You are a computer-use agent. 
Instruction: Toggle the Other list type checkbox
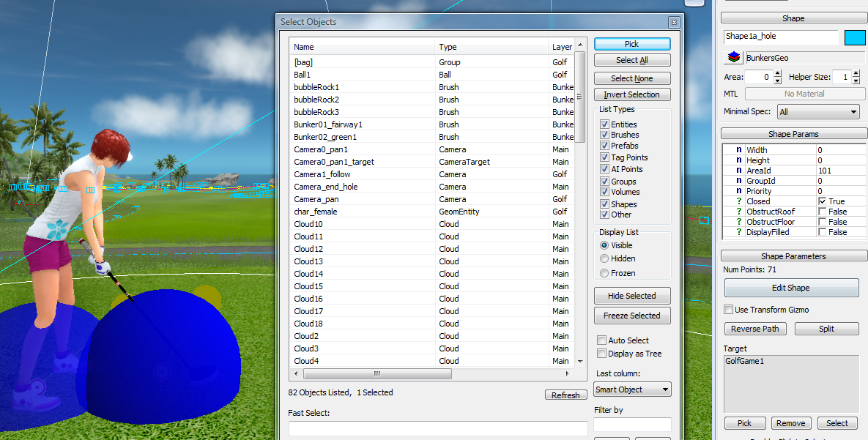click(604, 215)
